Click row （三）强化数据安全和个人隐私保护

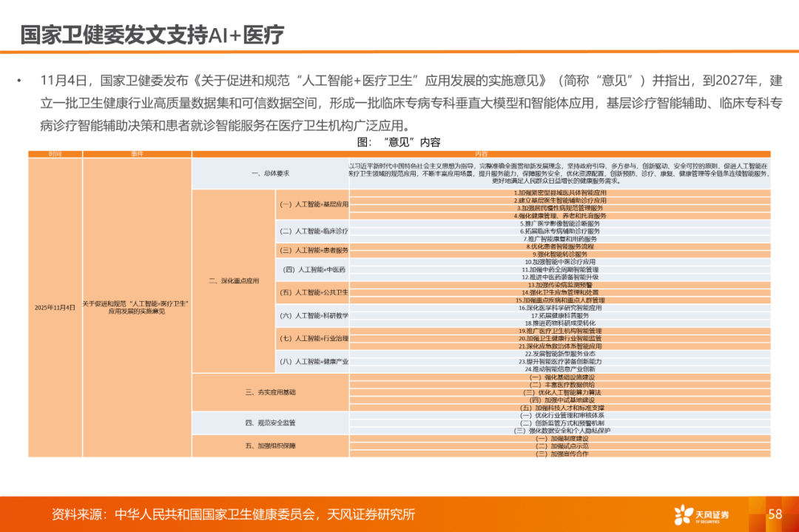pyautogui.click(x=560, y=431)
